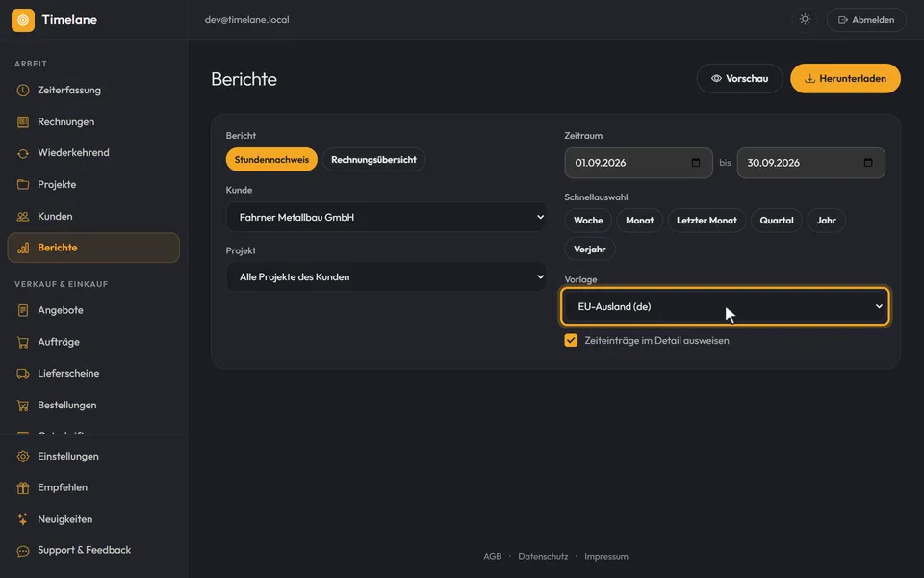The height and width of the screenshot is (578, 924).
Task: Click the Support & Feedback chat icon
Action: [x=23, y=551]
